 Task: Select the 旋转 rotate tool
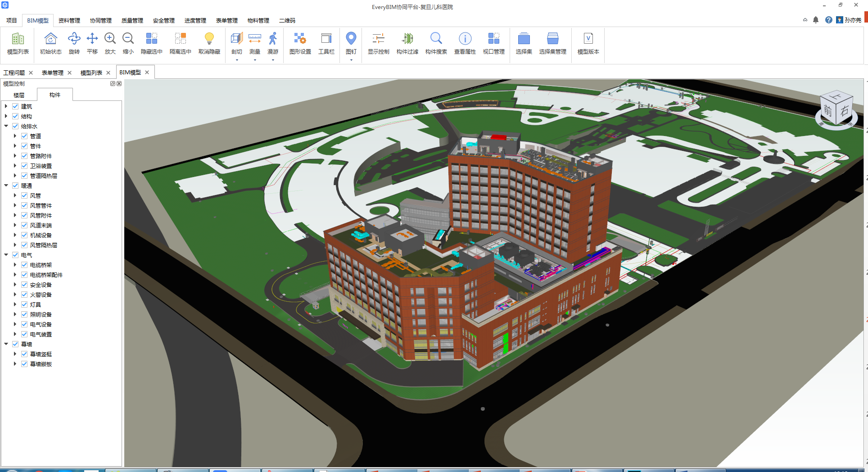[74, 43]
